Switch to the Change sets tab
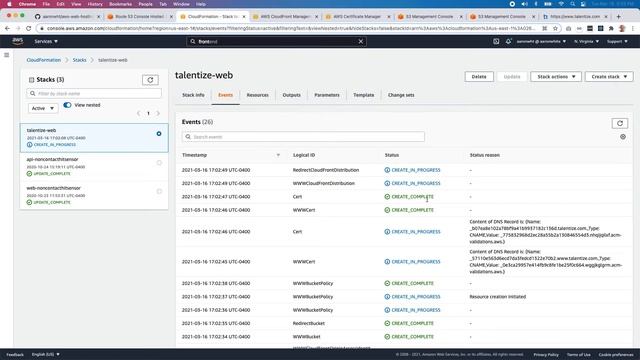The image size is (640, 360). coord(401,95)
